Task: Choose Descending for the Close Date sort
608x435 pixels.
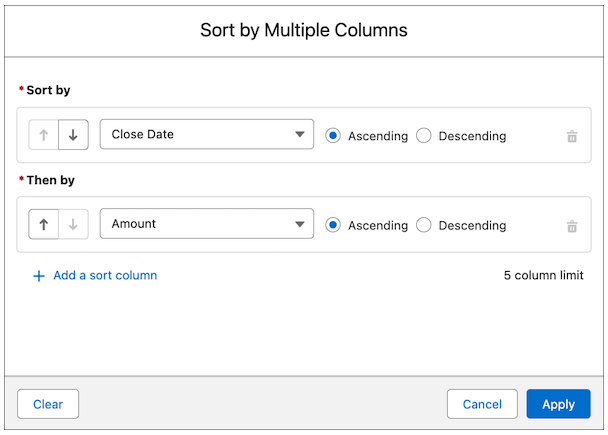Action: click(424, 135)
